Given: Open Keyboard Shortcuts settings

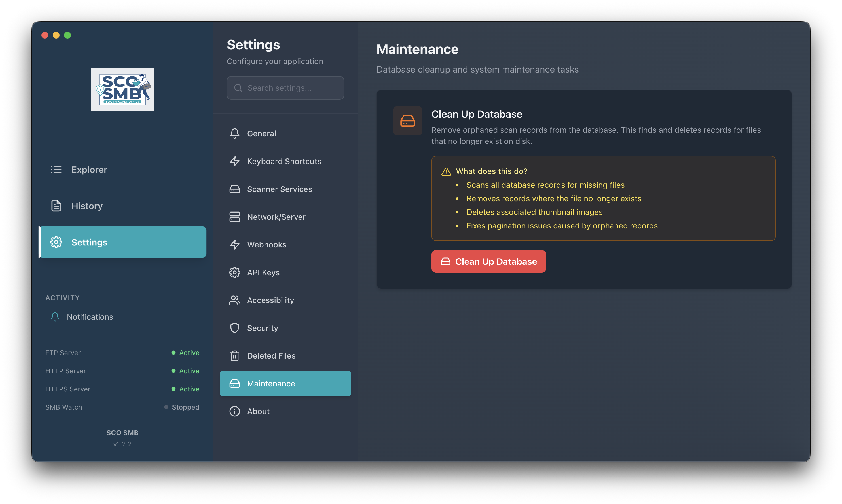Looking at the screenshot, I should pos(285,161).
